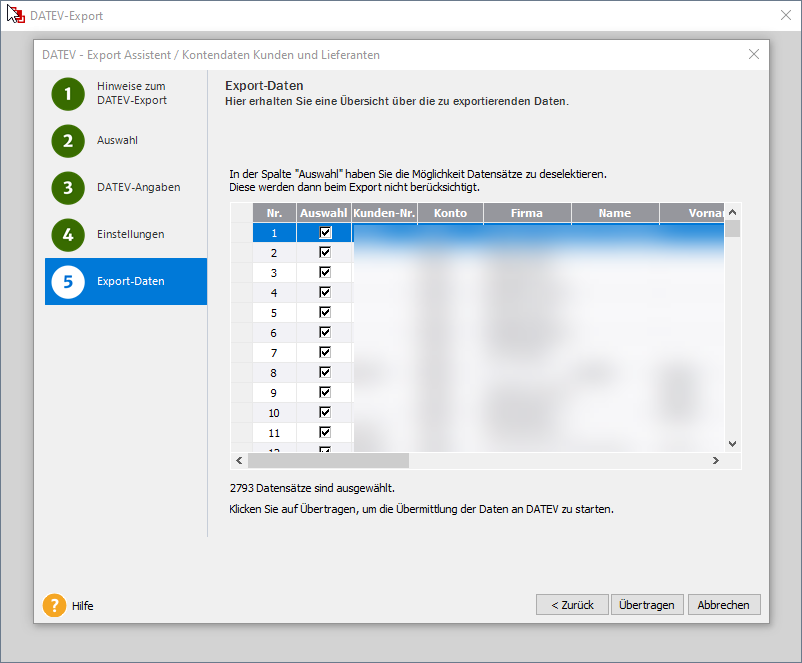Deselect the record in row 4
802x663 pixels.
coord(325,292)
